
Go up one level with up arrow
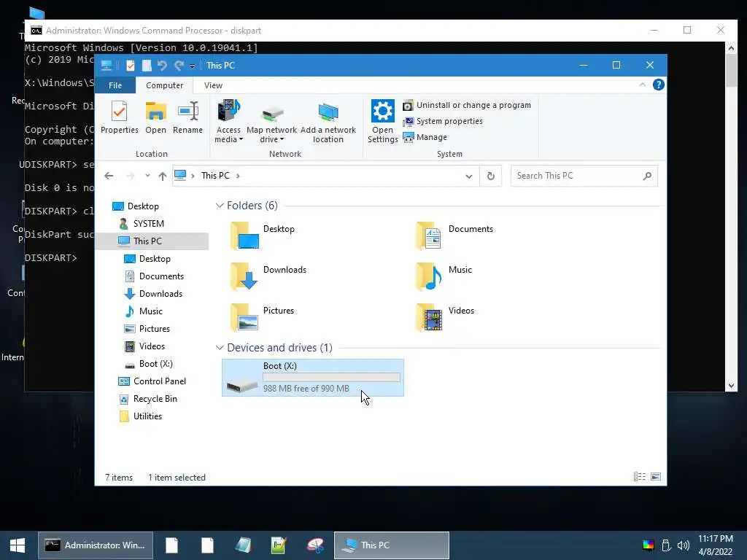(163, 176)
